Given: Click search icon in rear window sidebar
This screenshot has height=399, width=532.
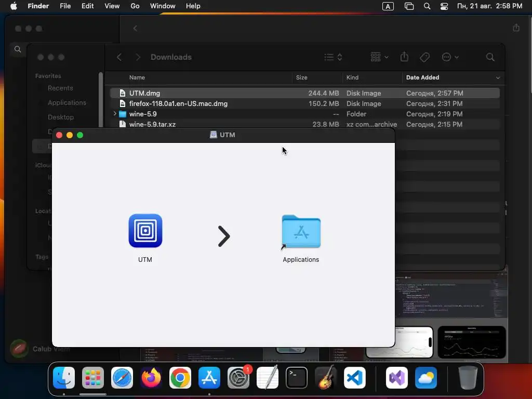Looking at the screenshot, I should point(18,49).
